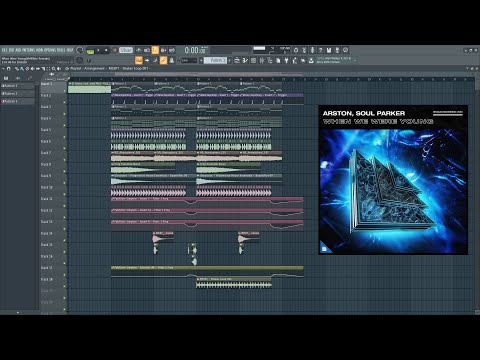Viewport: 480px width, 360px height.
Task: Select the Paint brush tool in the Playlist
Action: (22, 69)
